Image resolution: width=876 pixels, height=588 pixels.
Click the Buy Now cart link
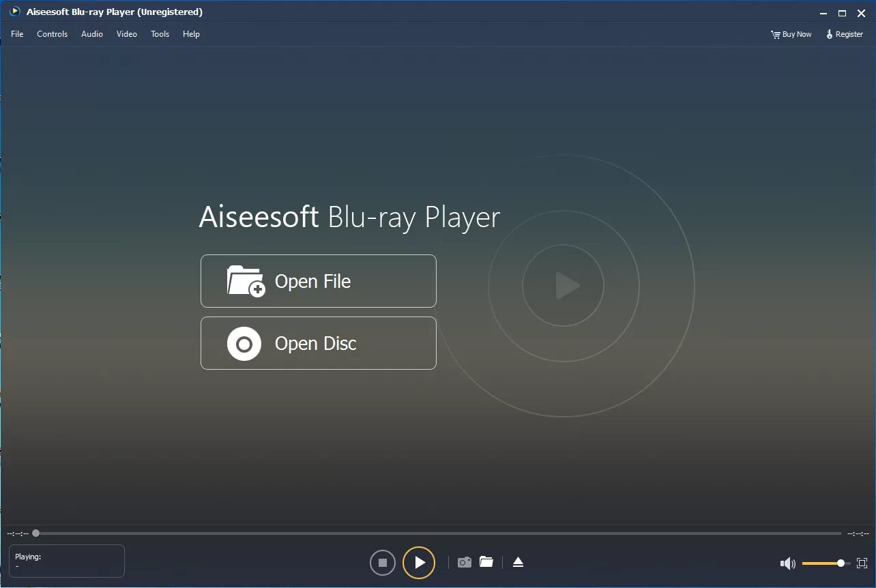click(x=791, y=34)
